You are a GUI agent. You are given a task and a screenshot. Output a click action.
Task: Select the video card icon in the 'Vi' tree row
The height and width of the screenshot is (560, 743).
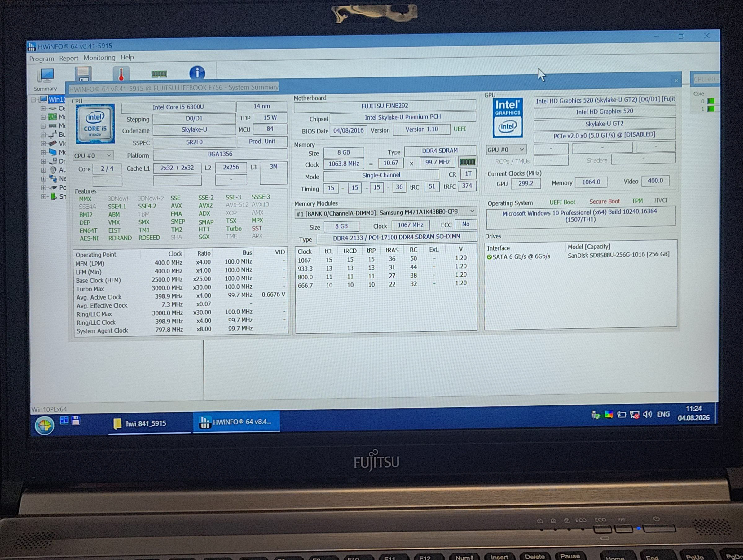point(52,143)
